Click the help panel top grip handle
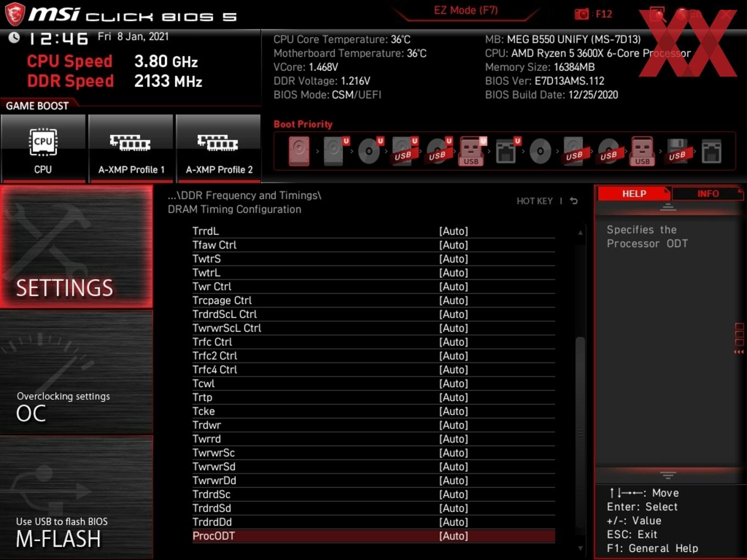The image size is (747, 560). tap(668, 207)
